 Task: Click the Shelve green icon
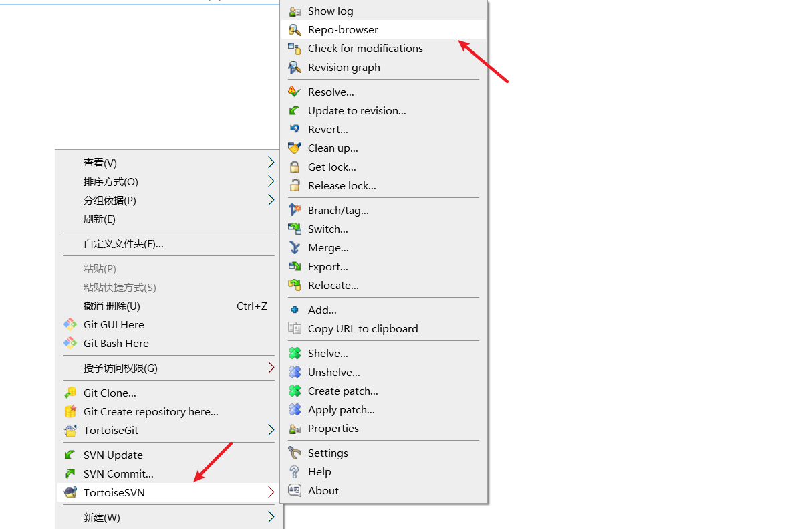coord(295,354)
